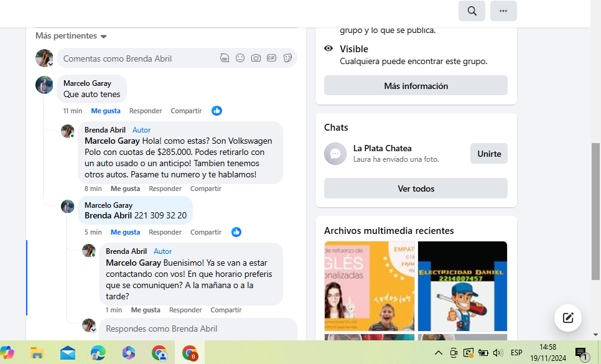The height and width of the screenshot is (364, 601).
Task: Switch commenting identity via top avatar arrow
Action: pyautogui.click(x=50, y=64)
